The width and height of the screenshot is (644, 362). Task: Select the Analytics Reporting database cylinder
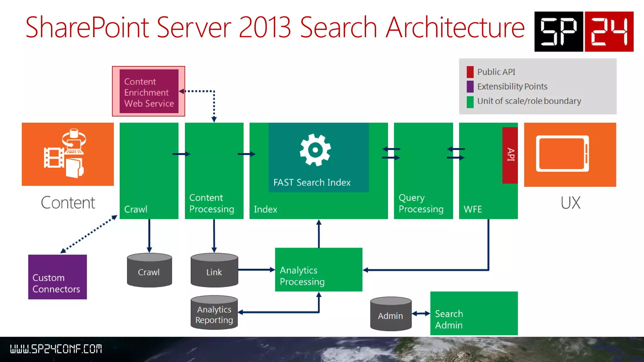(x=214, y=313)
